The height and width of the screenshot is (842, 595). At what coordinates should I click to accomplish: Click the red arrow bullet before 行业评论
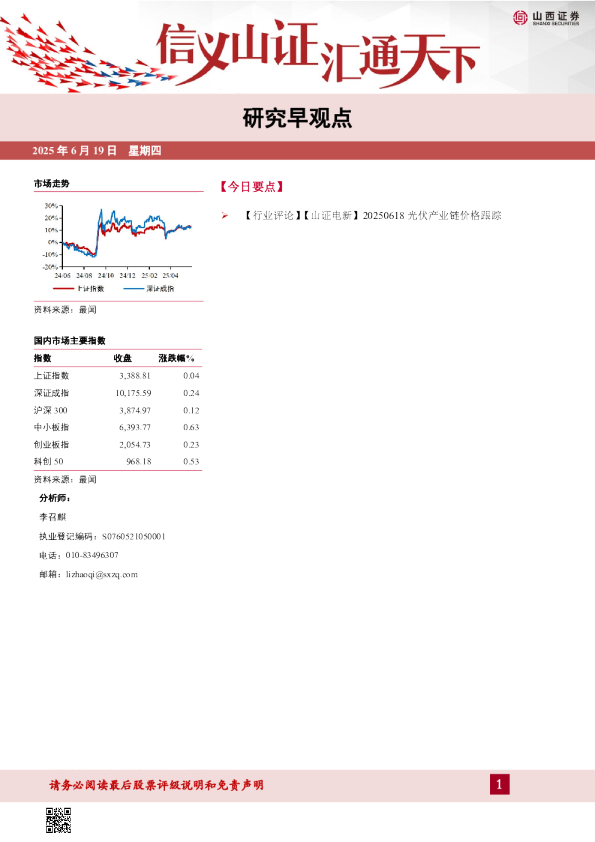(224, 216)
